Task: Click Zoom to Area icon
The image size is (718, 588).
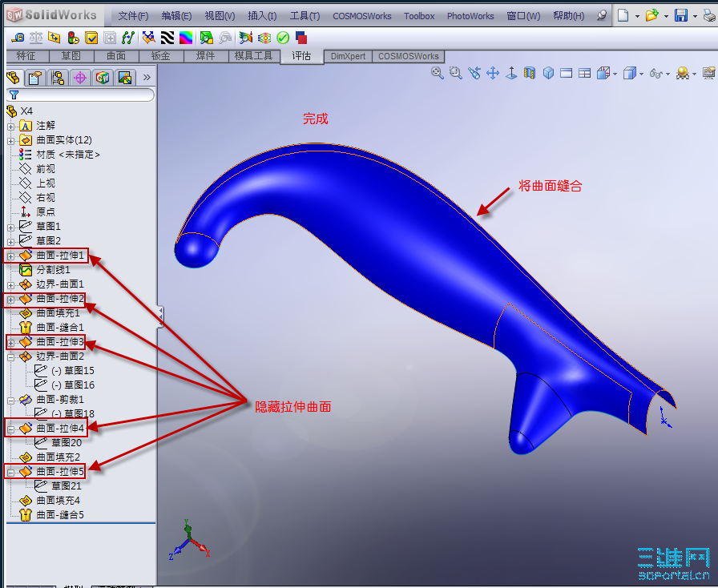Action: [x=456, y=73]
